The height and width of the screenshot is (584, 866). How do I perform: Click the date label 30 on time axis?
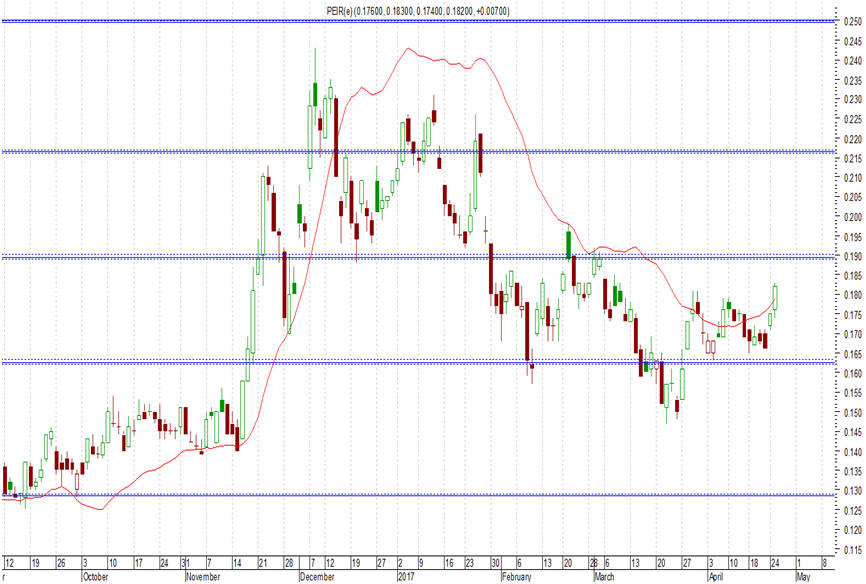[x=495, y=563]
